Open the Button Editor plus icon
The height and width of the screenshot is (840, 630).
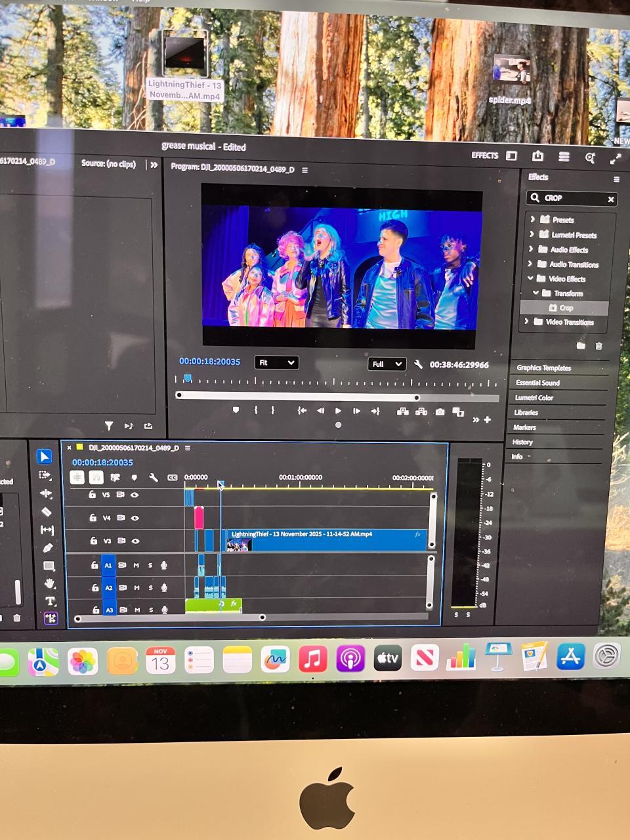point(488,419)
